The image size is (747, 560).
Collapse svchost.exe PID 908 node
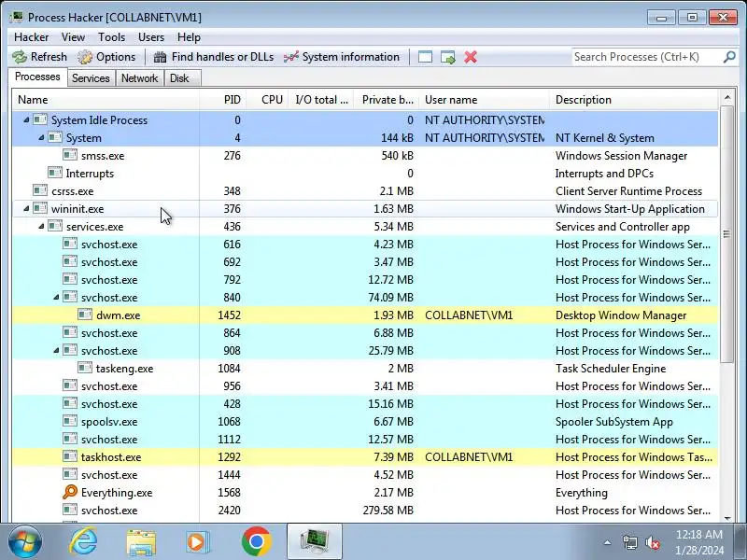(56, 351)
